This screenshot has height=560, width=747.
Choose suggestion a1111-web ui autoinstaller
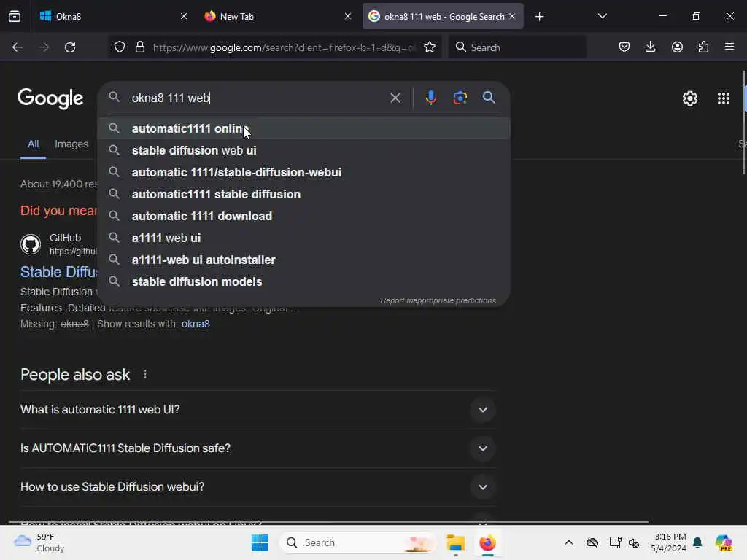(304, 260)
